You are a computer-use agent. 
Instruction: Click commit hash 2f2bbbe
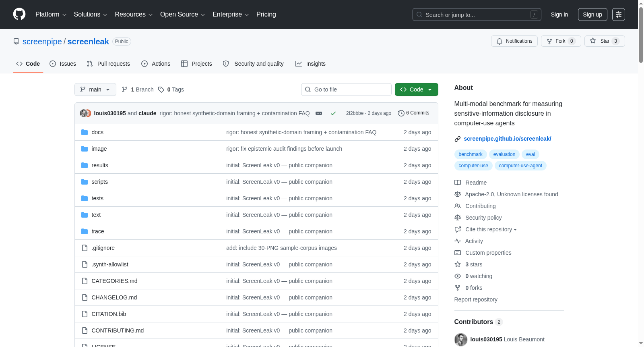click(x=355, y=113)
